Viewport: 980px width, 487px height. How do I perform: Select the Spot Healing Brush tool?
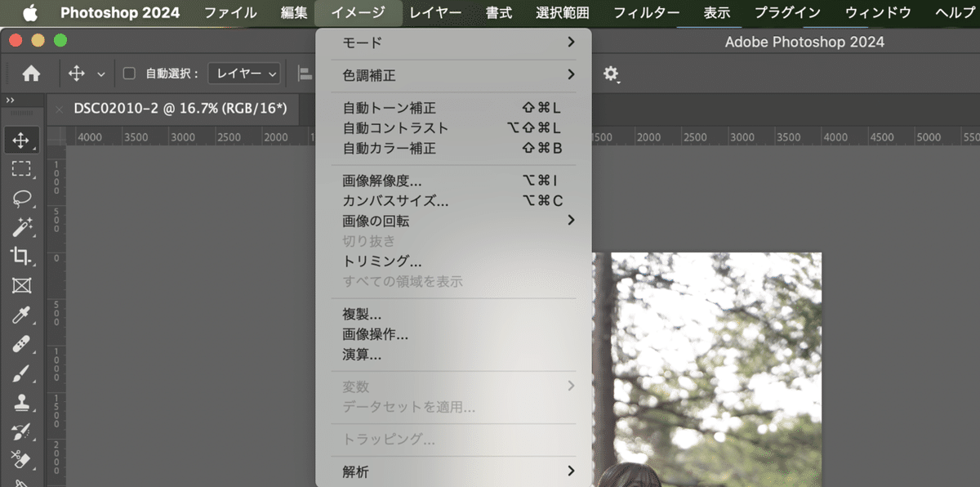point(21,343)
